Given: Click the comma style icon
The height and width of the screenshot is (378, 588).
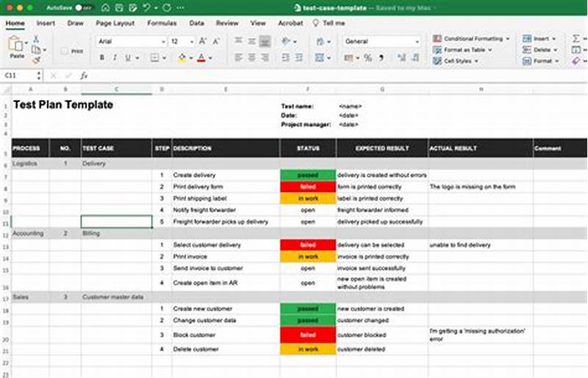Looking at the screenshot, I should 381,58.
